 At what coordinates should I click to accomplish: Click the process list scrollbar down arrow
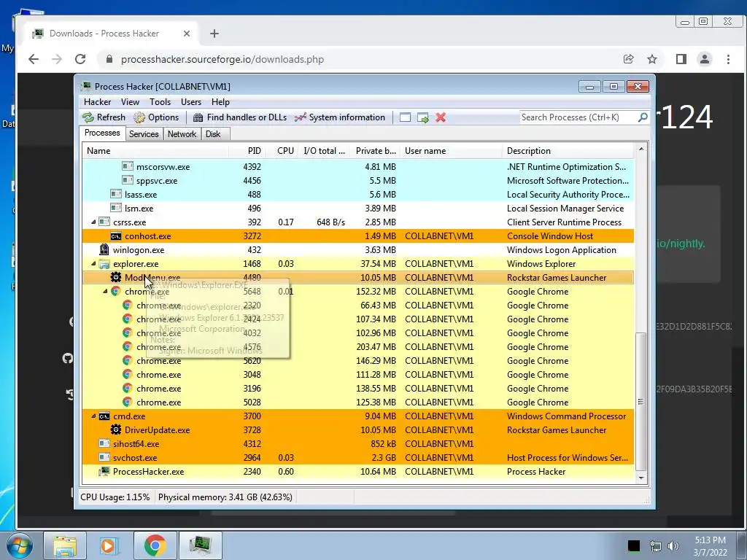pyautogui.click(x=641, y=478)
